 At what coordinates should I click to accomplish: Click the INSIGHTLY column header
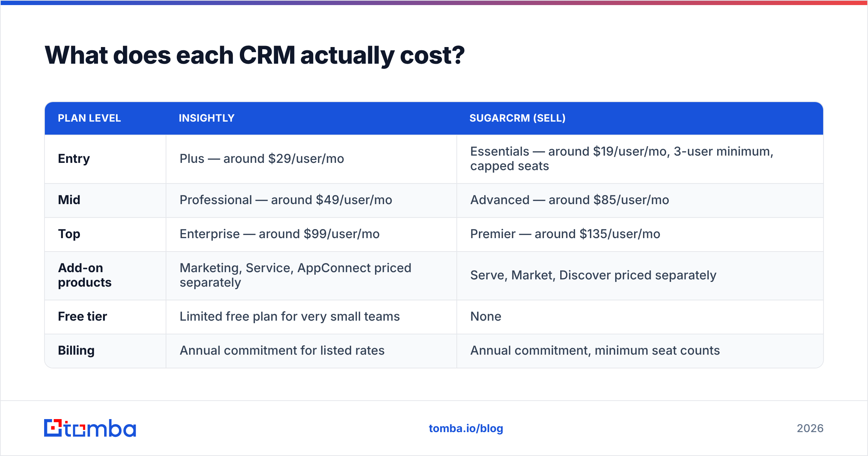click(x=207, y=118)
